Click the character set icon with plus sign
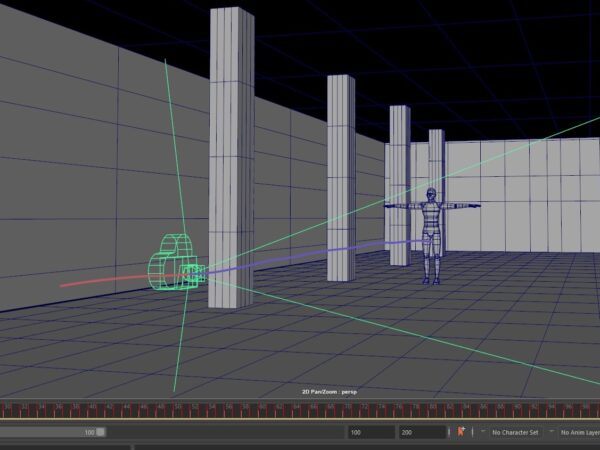The image size is (600, 450). [461, 432]
